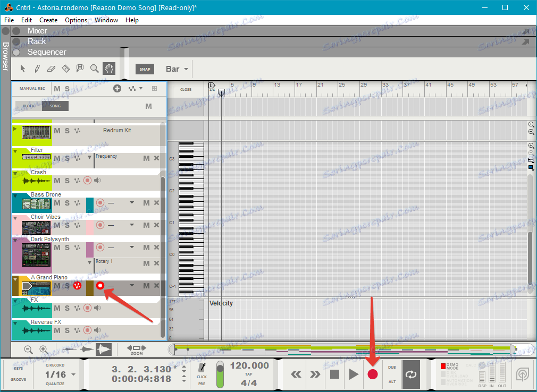Viewport: 537px width, 392px height.
Task: Toggle the metronome Click button
Action: pos(202,368)
